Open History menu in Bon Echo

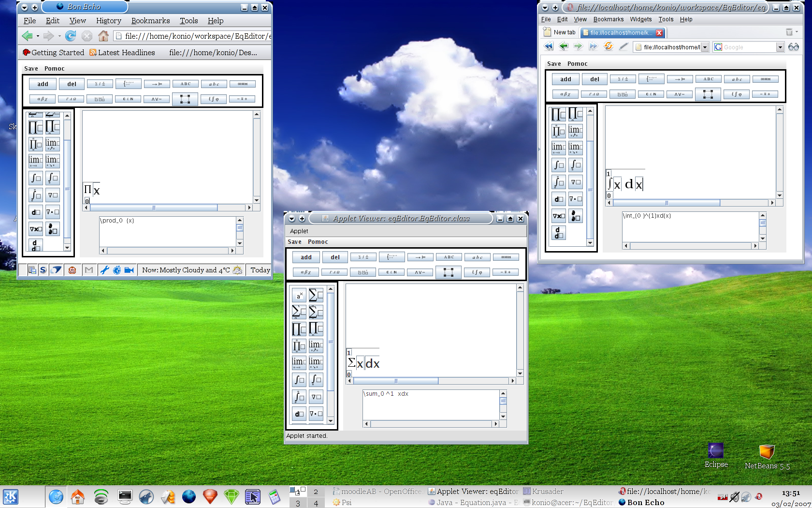109,21
